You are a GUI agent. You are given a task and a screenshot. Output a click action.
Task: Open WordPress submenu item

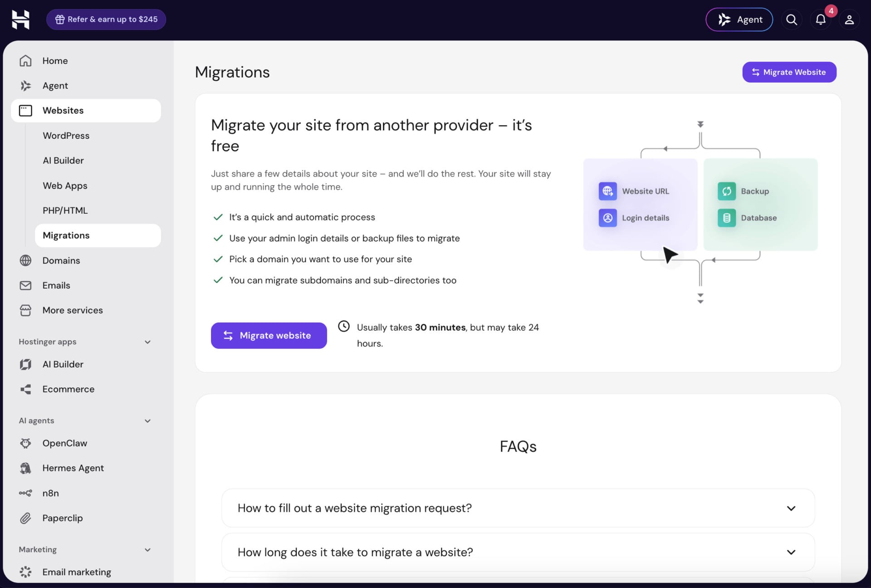[x=98, y=136]
